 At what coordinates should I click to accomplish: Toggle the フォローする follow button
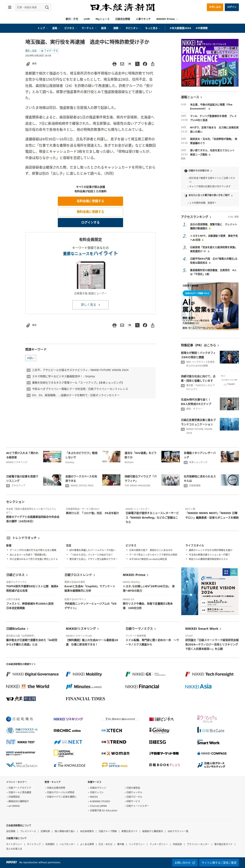(49, 51)
